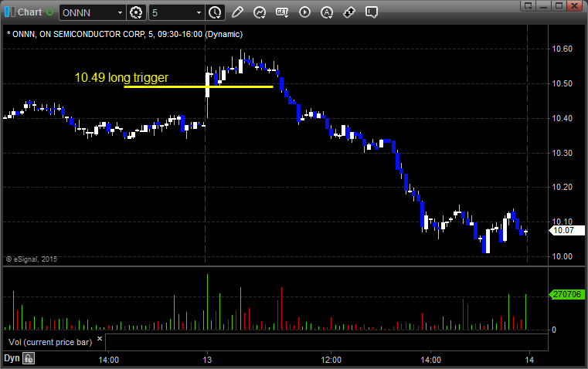588x369 pixels.
Task: Click the 10.00 price axis label
Action: pos(563,256)
